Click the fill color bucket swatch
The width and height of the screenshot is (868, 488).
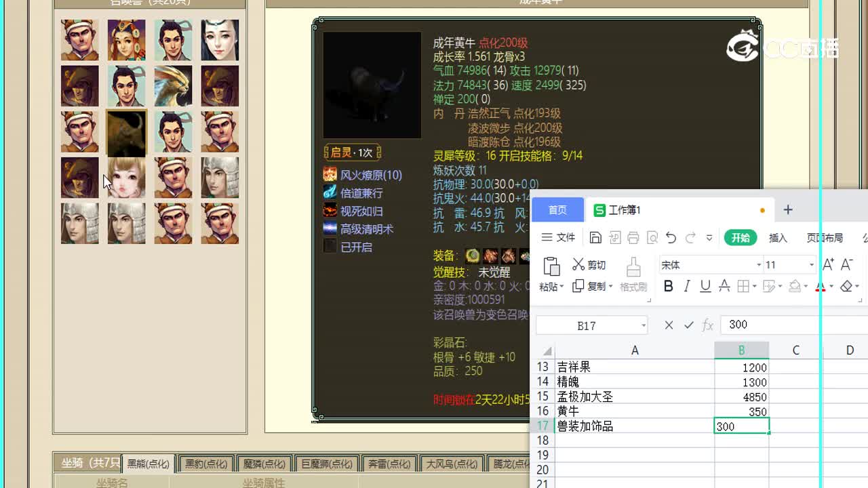pos(795,286)
